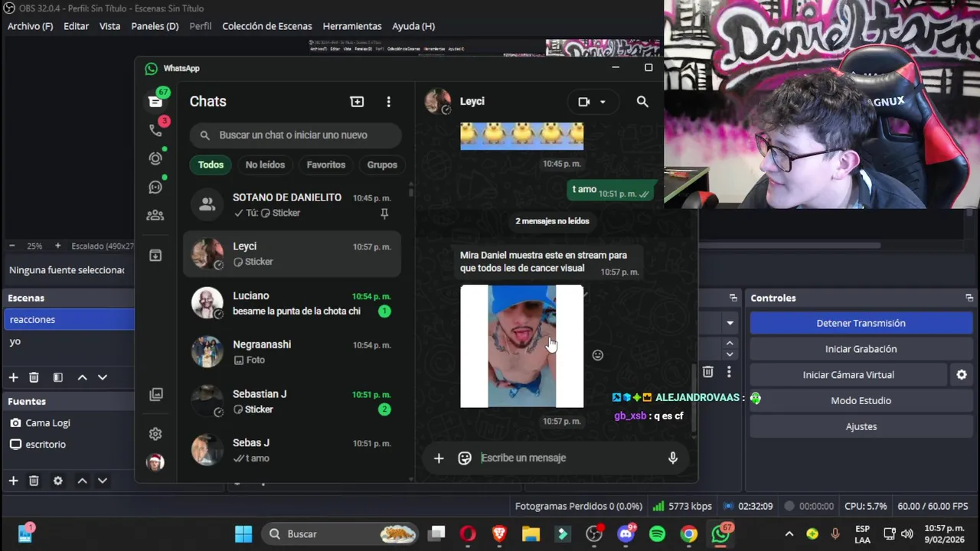Move the scene up in OBS Escenas
Viewport: 980px width, 551px height.
point(82,377)
